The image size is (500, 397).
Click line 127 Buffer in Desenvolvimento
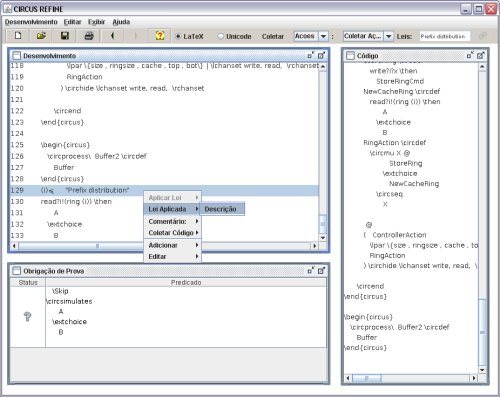(64, 167)
